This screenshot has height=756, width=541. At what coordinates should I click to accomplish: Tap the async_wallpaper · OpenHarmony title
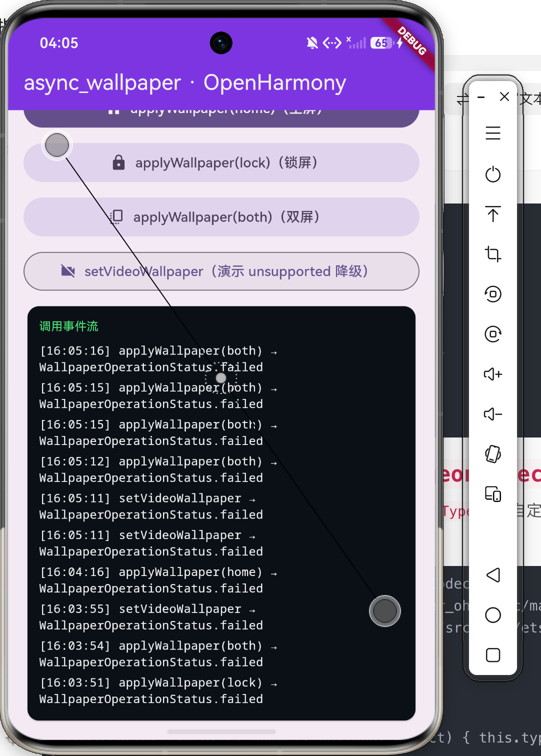point(185,82)
